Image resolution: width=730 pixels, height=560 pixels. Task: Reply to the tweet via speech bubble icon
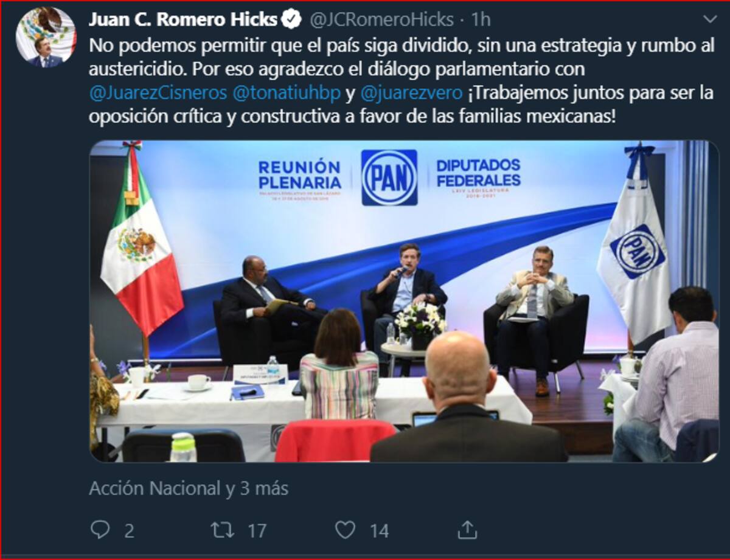100,530
